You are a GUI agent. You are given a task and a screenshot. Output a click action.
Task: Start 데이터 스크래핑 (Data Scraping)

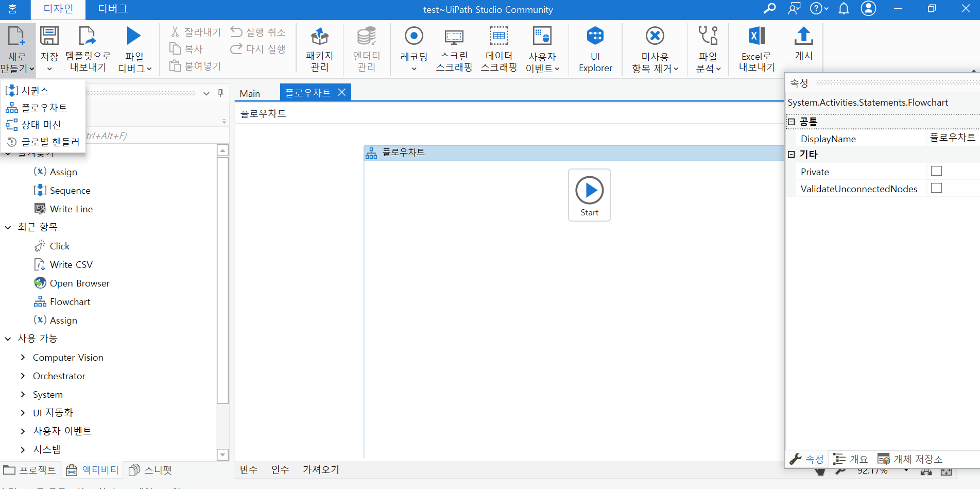pyautogui.click(x=499, y=50)
